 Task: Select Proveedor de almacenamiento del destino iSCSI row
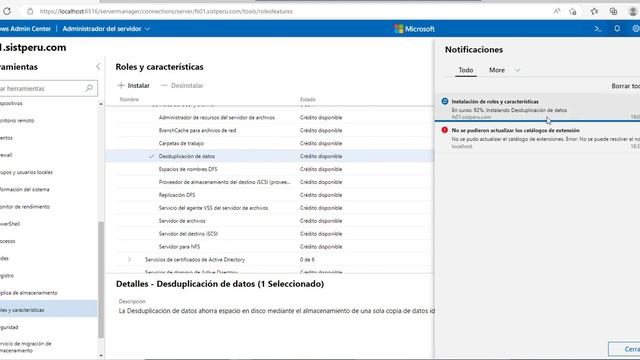point(269,182)
